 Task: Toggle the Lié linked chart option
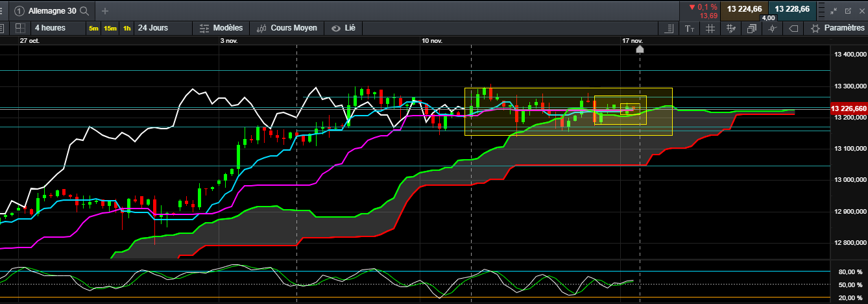(x=344, y=28)
